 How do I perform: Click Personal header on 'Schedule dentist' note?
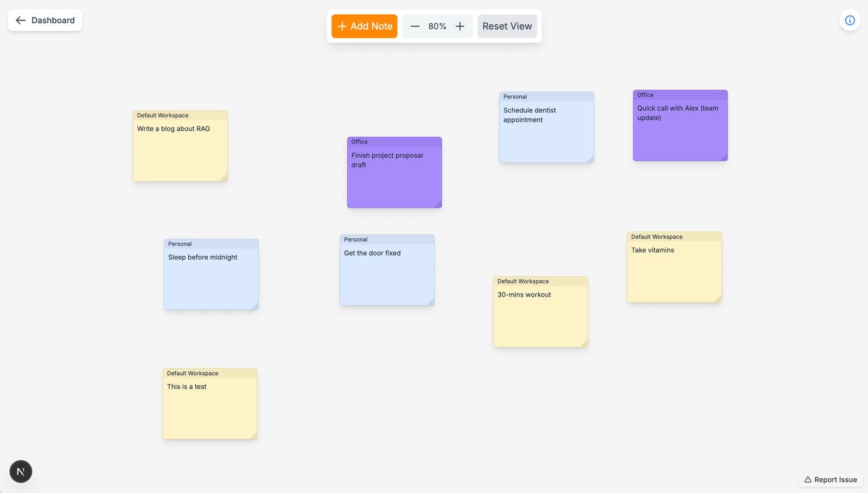click(x=546, y=97)
